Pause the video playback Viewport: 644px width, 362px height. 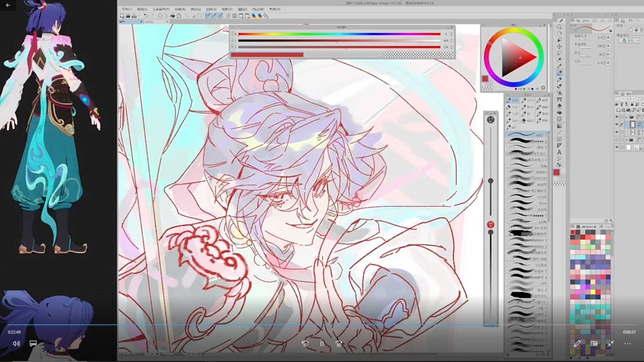point(322,344)
